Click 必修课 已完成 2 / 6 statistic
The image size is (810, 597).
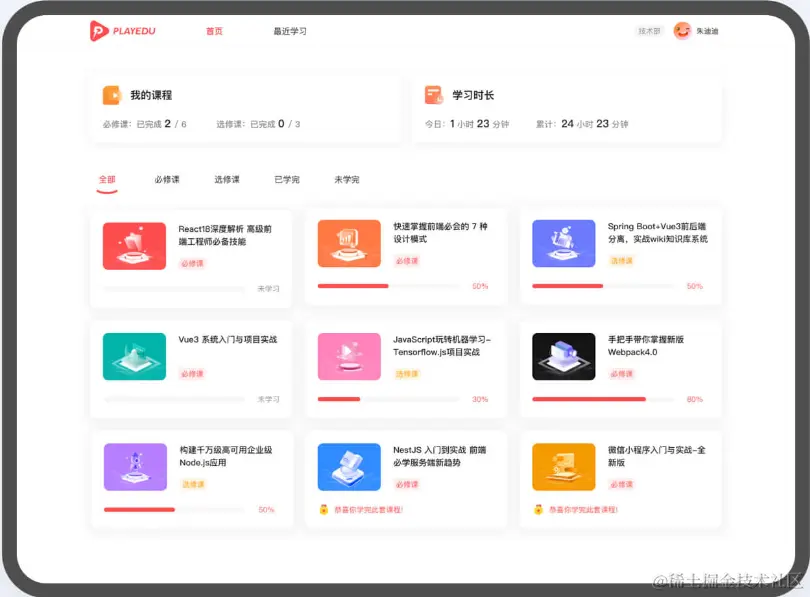tap(145, 124)
